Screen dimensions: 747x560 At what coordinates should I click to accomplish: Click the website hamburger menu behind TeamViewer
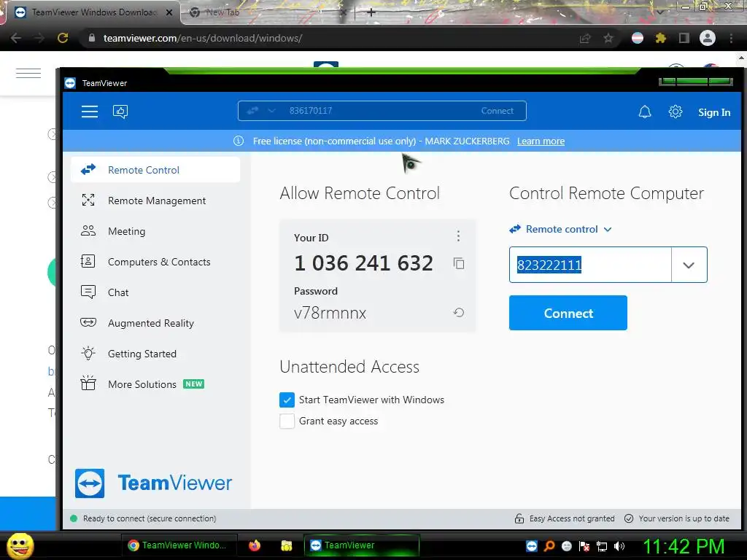tap(28, 74)
